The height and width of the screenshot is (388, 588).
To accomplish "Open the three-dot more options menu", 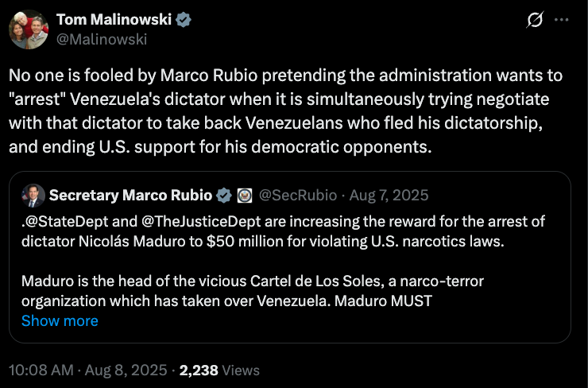I will pos(562,21).
